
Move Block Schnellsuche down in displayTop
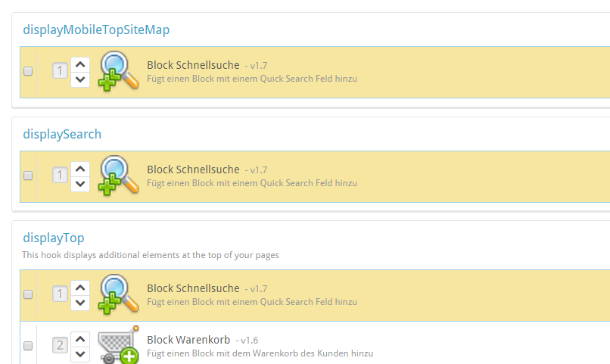(80, 303)
